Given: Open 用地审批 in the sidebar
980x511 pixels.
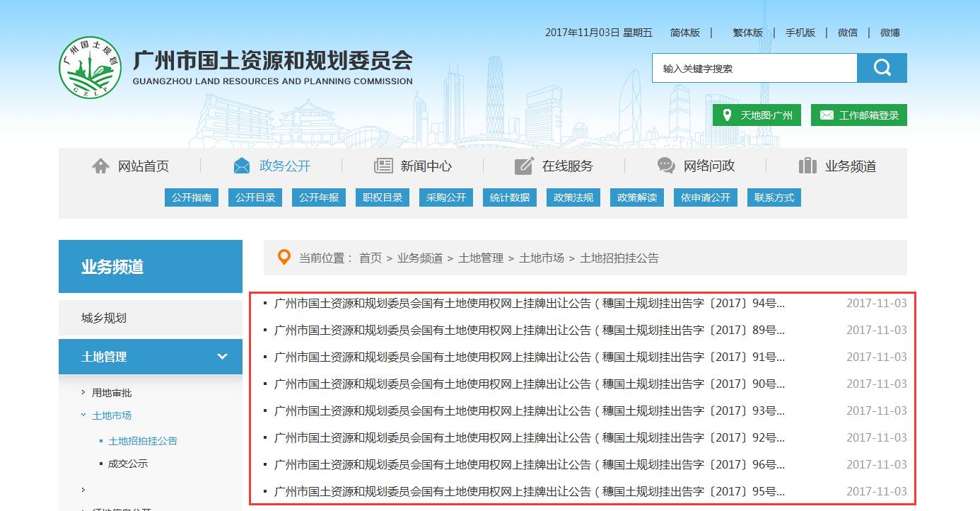Looking at the screenshot, I should click(112, 393).
